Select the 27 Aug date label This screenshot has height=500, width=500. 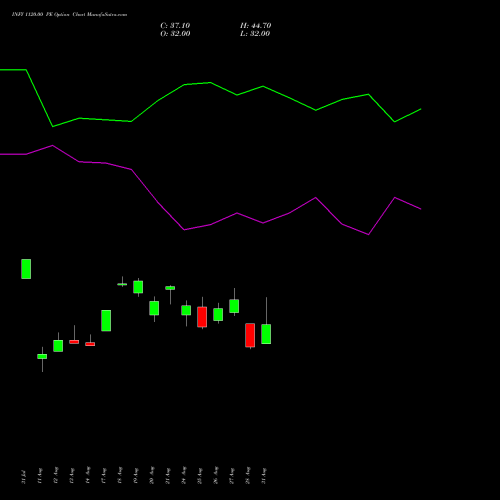232,476
